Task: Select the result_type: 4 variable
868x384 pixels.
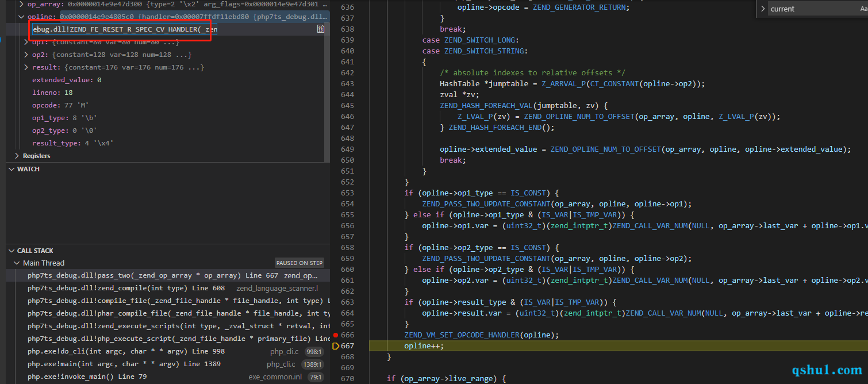Action: [72, 143]
